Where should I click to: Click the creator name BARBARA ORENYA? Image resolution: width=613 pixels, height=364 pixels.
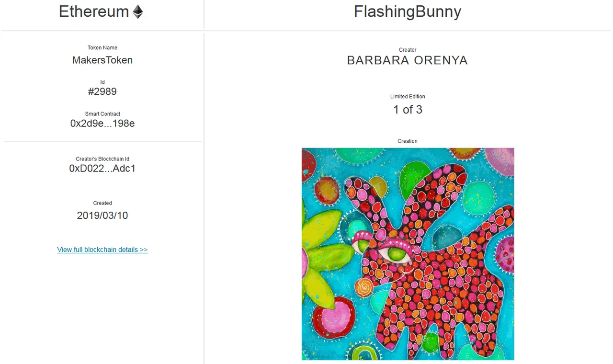pyautogui.click(x=408, y=60)
